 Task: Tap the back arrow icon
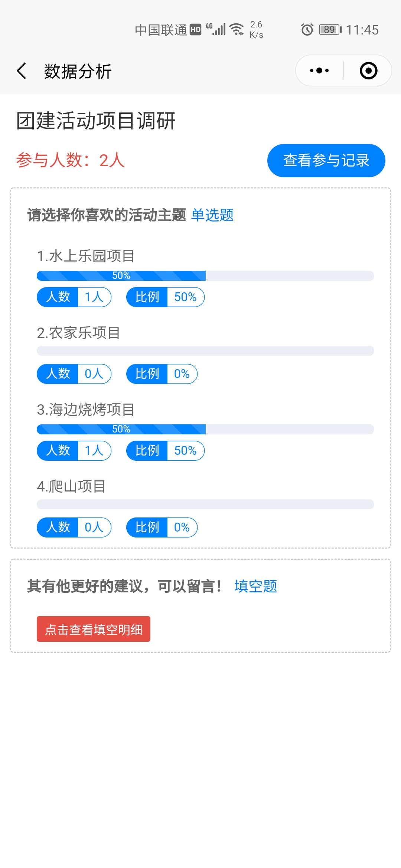(22, 71)
